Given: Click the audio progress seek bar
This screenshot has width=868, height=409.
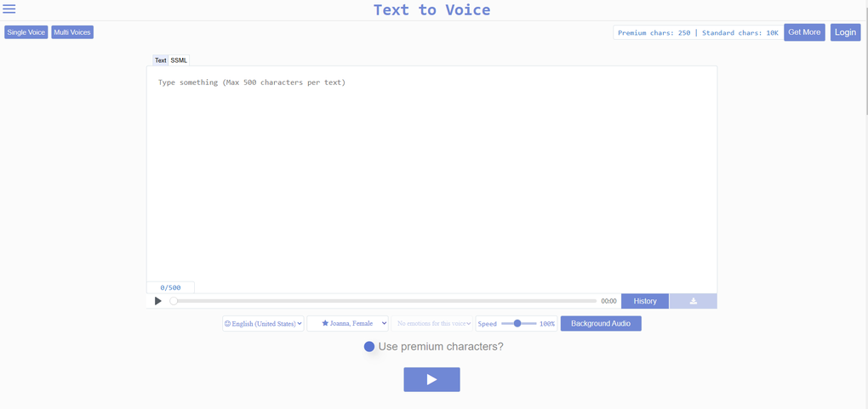Looking at the screenshot, I should pyautogui.click(x=385, y=301).
